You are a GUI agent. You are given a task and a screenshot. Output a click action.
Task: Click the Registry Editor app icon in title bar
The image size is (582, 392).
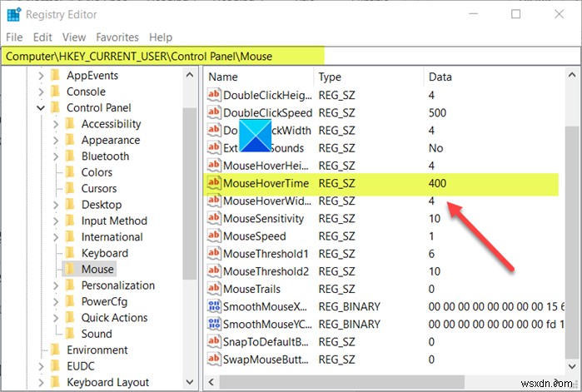[14, 14]
